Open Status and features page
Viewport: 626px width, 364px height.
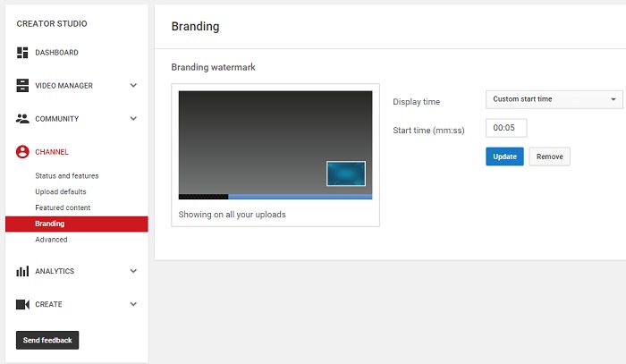point(67,175)
